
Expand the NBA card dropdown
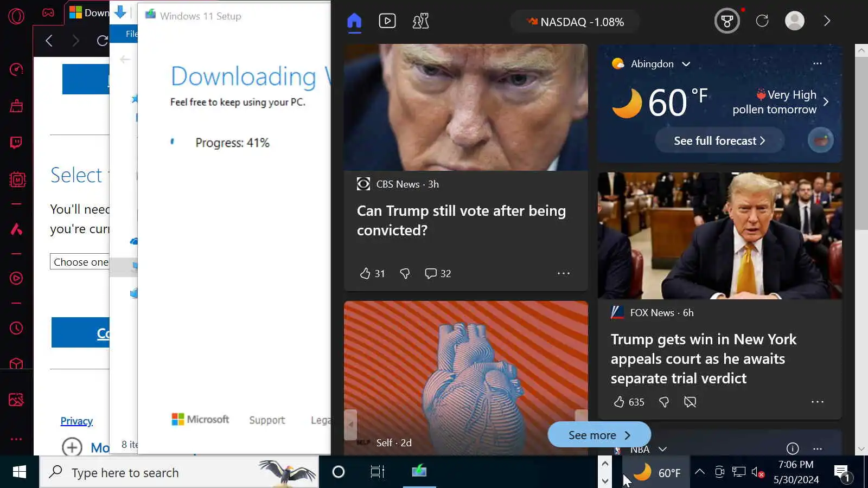coord(662,449)
